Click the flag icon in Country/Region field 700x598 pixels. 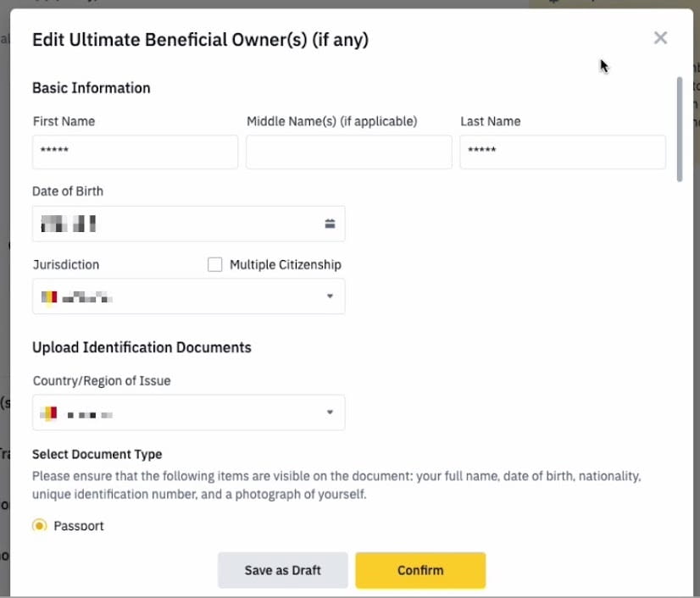(49, 413)
